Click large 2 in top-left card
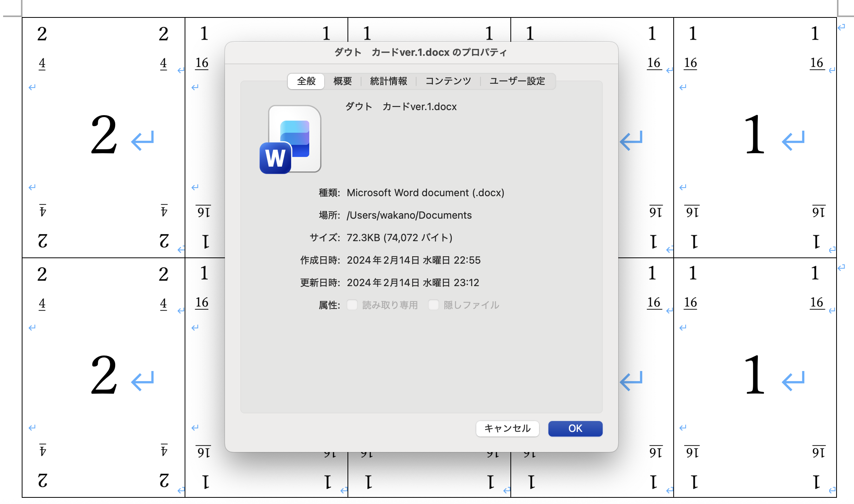Viewport: 854px width, 504px height. [x=104, y=135]
